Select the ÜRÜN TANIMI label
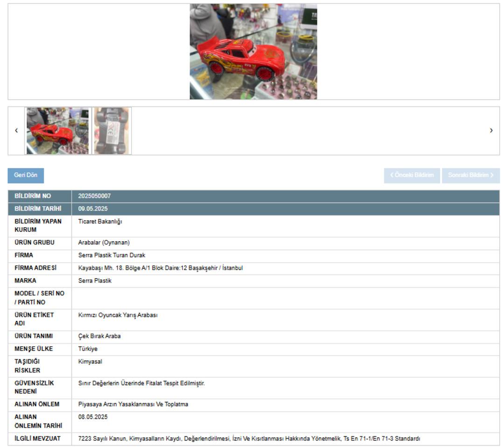This screenshot has width=504, height=447. (x=34, y=336)
